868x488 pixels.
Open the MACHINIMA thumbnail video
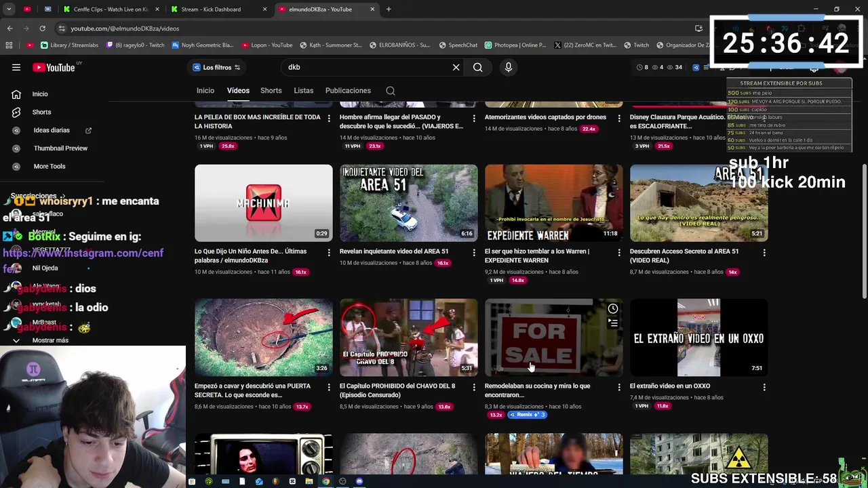coord(264,203)
